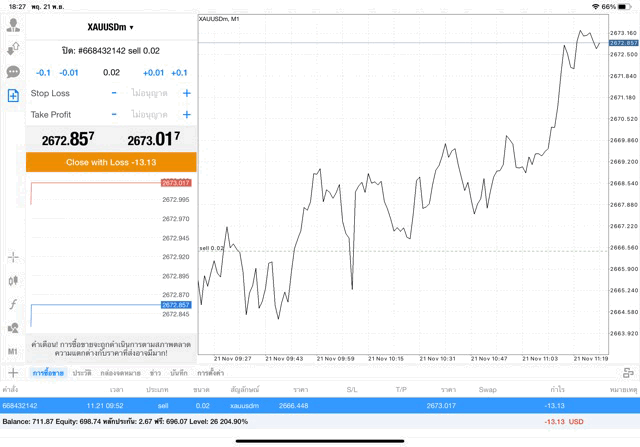640x447 pixels.
Task: Open quotes list with up-down arrows icon
Action: pyautogui.click(x=13, y=48)
